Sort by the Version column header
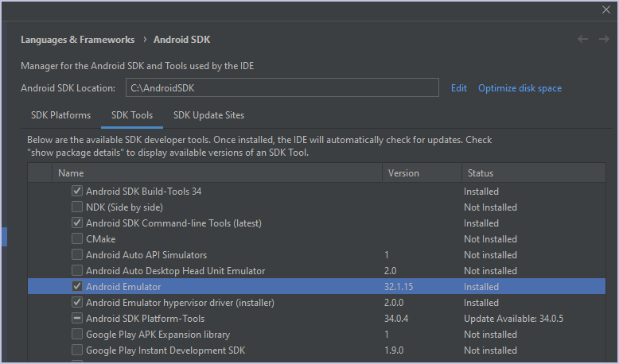The width and height of the screenshot is (619, 364). coord(403,173)
